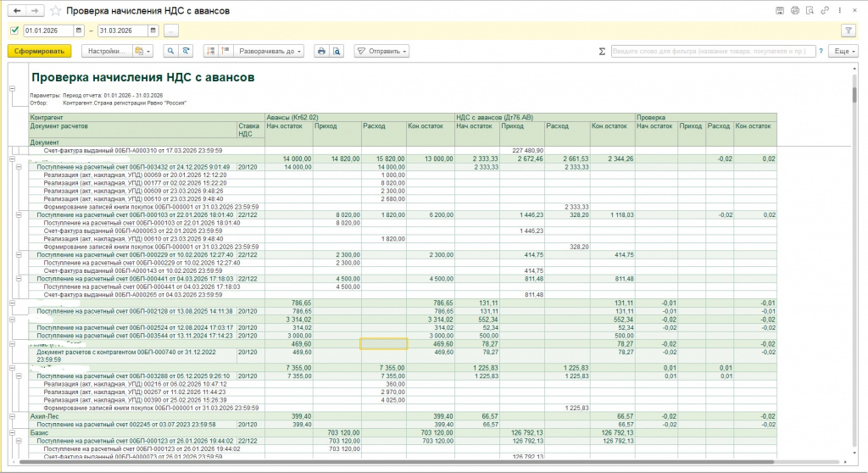Click the Sigma sum icon

(x=602, y=51)
